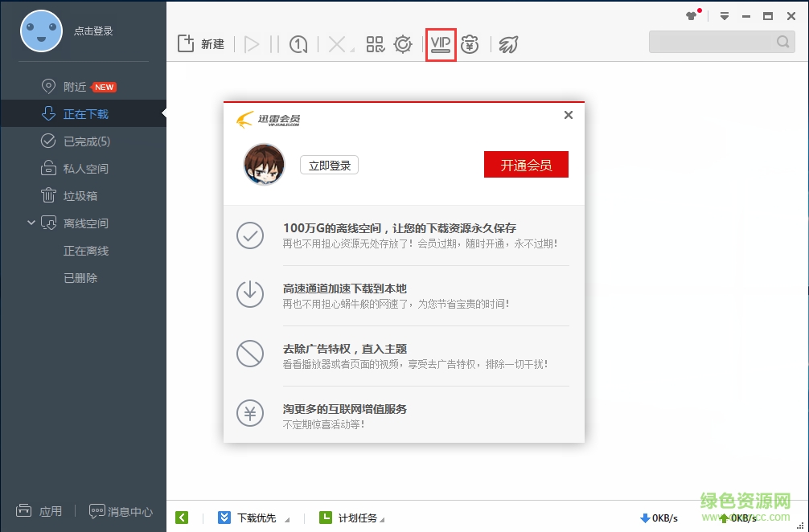Click the coin-face reward icon beside VIP

[470, 44]
